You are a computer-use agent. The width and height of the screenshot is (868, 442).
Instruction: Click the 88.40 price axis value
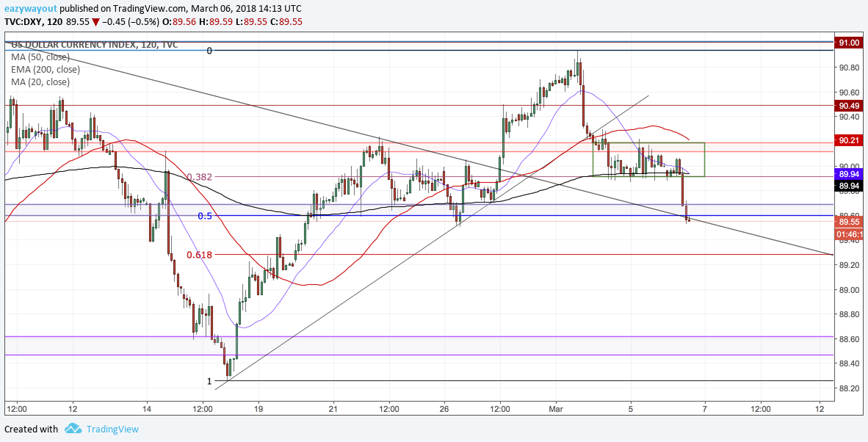point(849,364)
